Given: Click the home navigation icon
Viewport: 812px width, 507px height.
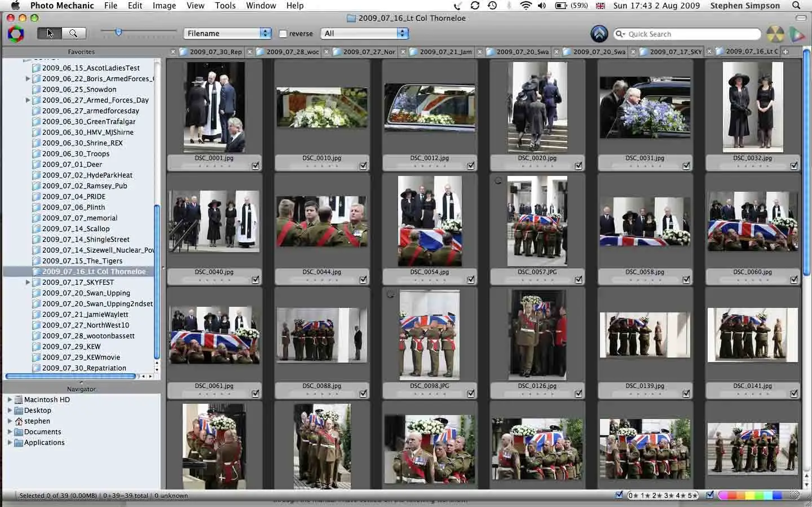Looking at the screenshot, I should tap(599, 34).
